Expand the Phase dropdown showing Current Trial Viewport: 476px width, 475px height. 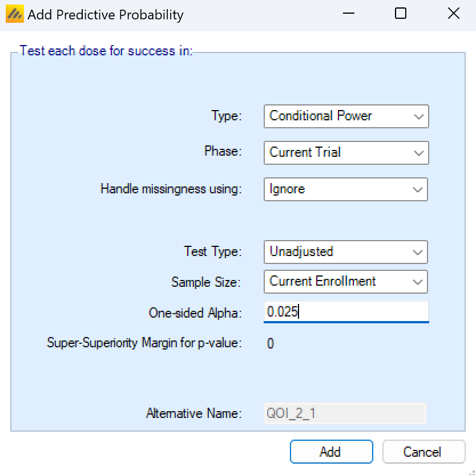coord(346,153)
